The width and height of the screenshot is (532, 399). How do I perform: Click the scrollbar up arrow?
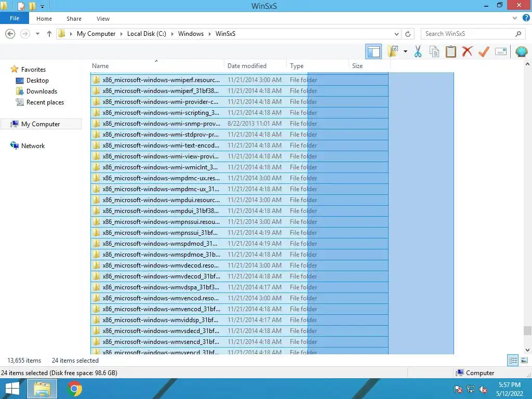click(527, 64)
